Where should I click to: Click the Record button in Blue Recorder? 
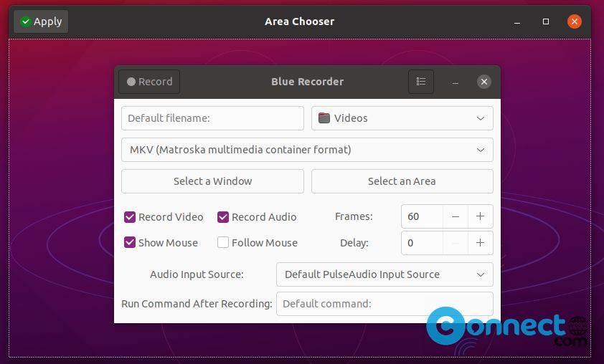point(149,82)
